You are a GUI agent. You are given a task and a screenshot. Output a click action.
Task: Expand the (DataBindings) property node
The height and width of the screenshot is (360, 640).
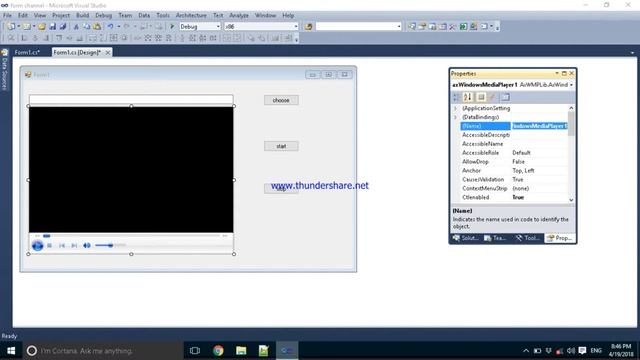coord(456,117)
